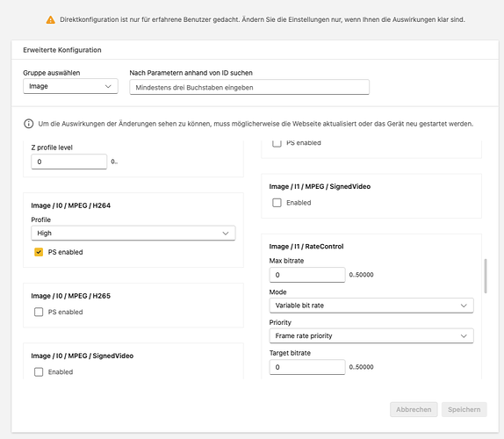The width and height of the screenshot is (504, 439).
Task: Click the Erweiterte Konfiguration header
Action: [62, 50]
